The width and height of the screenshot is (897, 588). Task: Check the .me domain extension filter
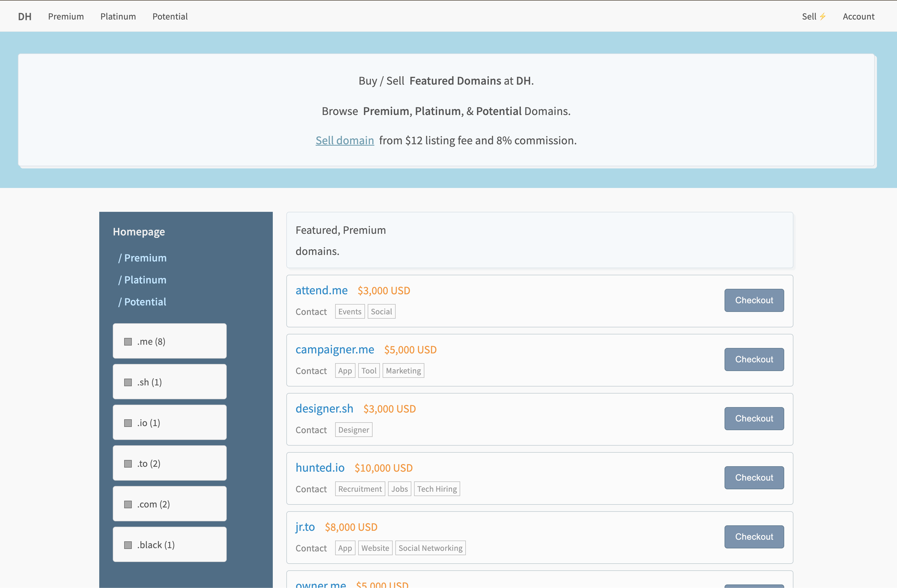pos(128,341)
